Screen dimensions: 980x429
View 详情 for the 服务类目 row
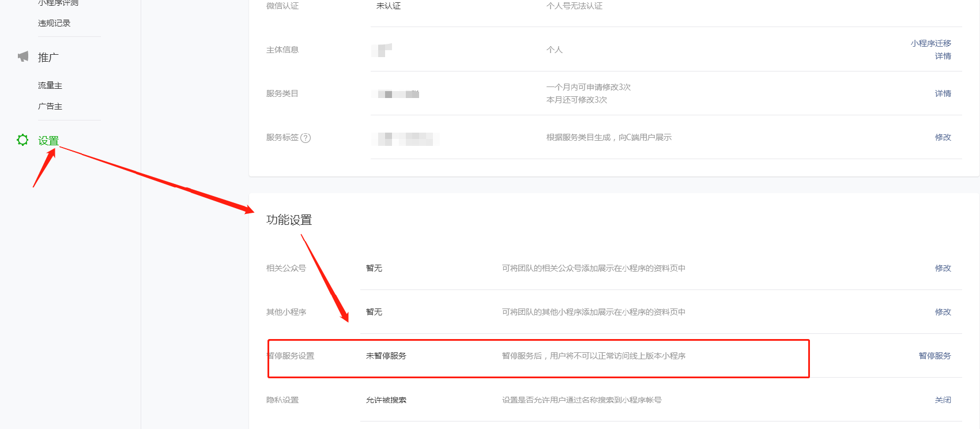tap(943, 93)
